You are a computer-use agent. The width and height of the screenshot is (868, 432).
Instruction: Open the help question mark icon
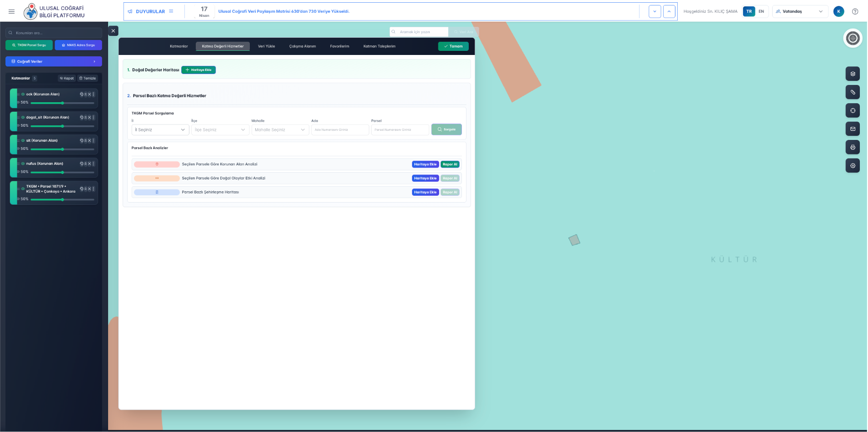click(x=855, y=11)
